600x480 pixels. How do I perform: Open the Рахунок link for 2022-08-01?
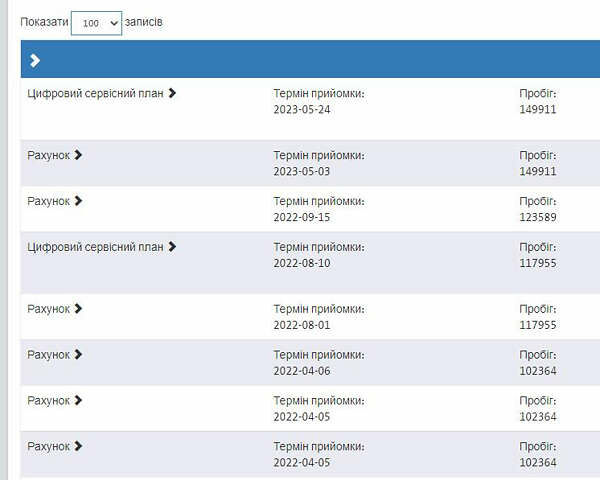48,309
